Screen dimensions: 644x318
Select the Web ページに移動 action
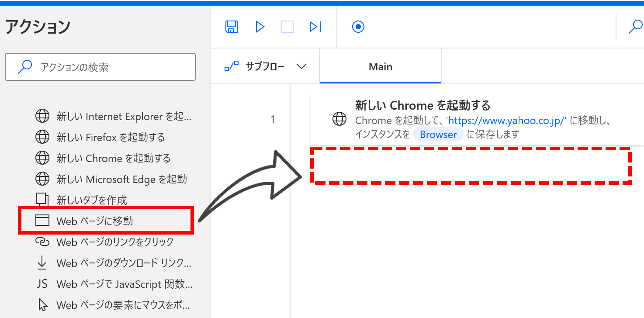click(94, 221)
